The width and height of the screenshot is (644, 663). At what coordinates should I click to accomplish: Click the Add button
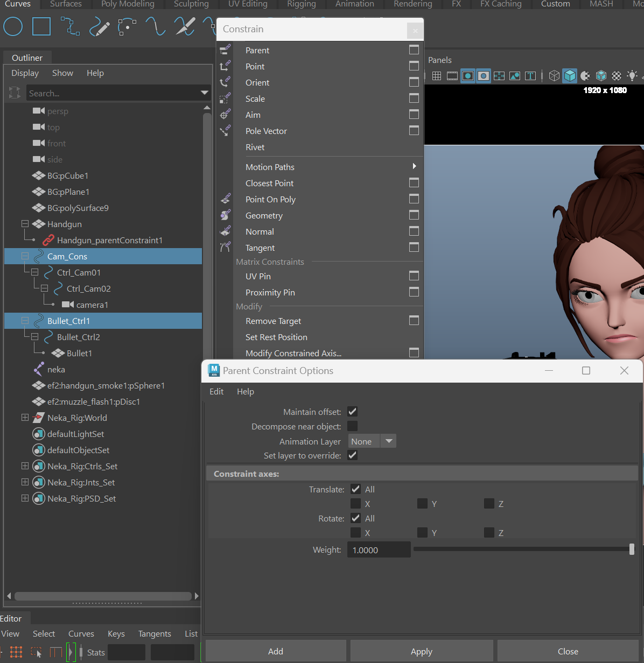point(276,651)
